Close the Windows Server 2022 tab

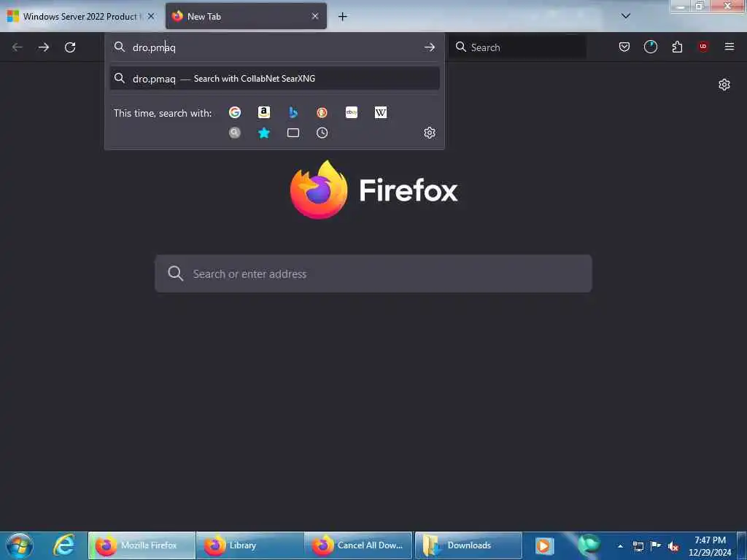[151, 16]
